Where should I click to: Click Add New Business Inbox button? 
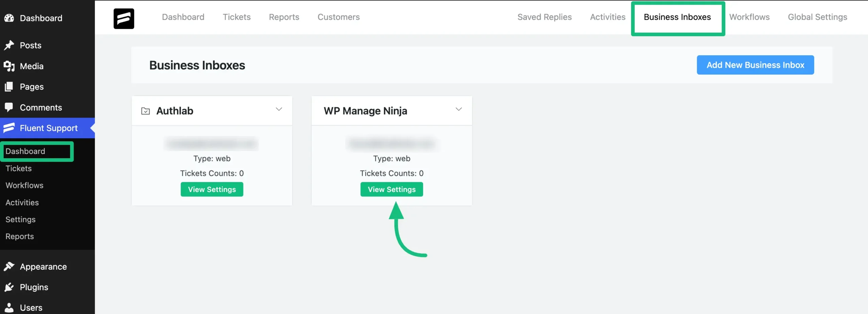[x=755, y=65]
